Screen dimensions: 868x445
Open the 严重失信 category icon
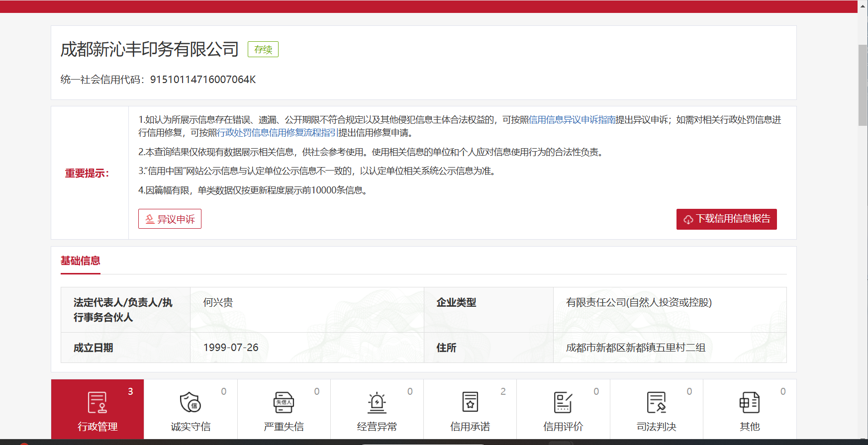click(x=284, y=403)
